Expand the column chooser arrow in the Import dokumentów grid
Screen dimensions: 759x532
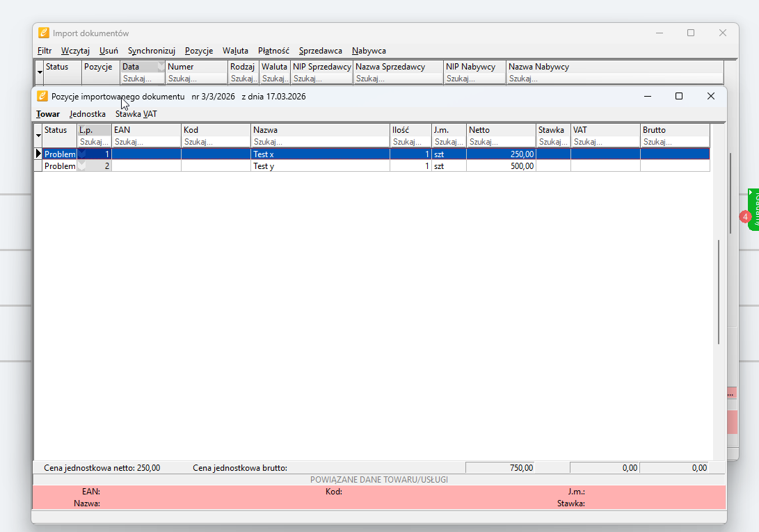point(40,72)
